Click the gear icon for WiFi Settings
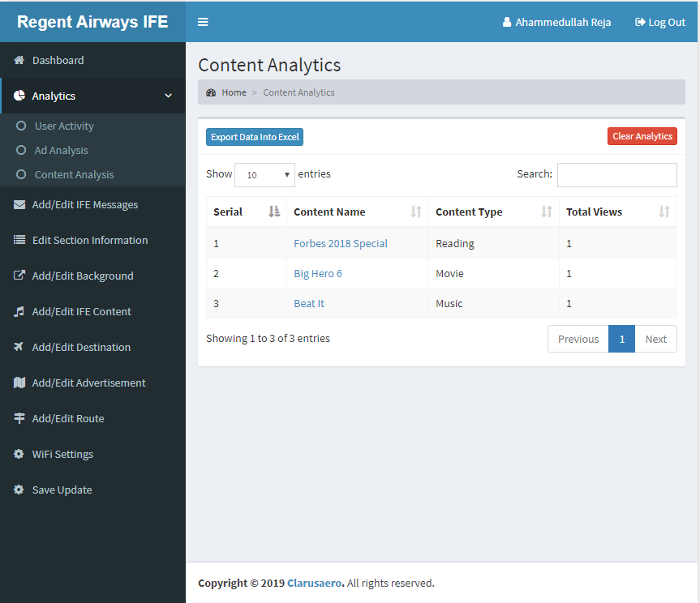 click(19, 454)
